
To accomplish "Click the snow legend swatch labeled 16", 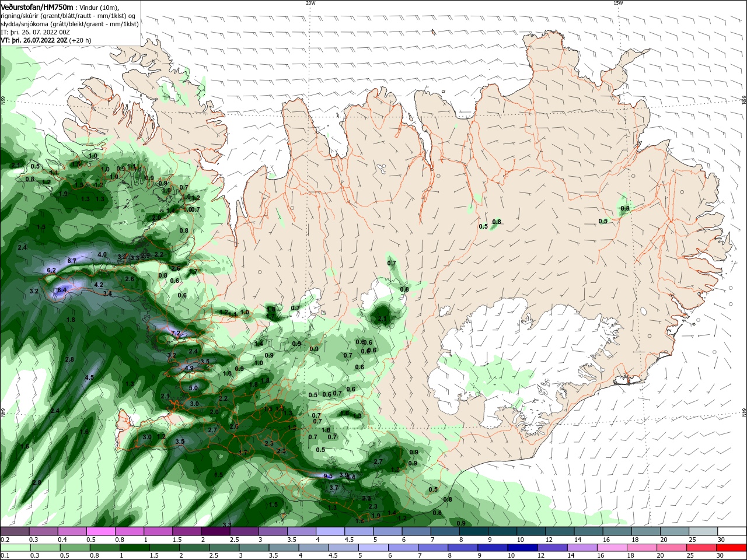I will pos(617,531).
